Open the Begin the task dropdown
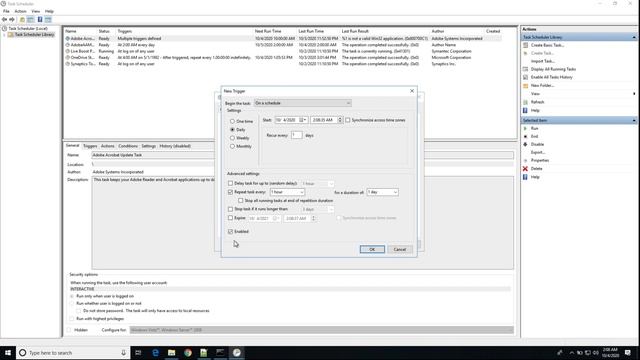 tap(302, 103)
